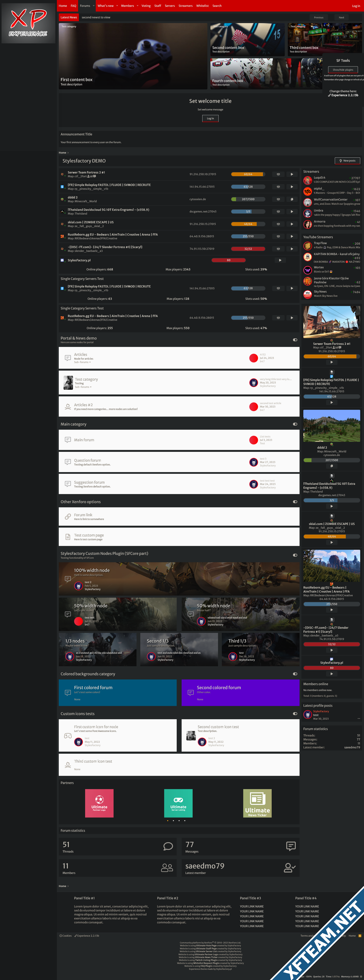This screenshot has height=980, width=364.
Task: Click Forum link node's chain icon
Action: tap(68, 517)
